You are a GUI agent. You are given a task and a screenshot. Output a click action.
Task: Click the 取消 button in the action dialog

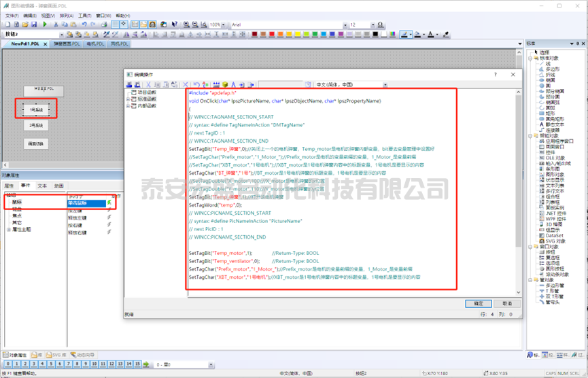[507, 303]
